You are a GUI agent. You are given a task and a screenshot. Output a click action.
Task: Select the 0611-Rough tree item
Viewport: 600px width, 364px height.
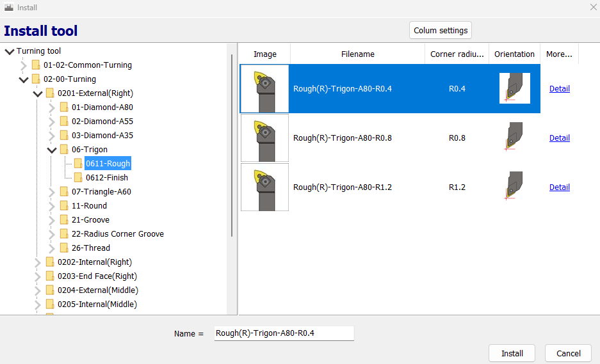pyautogui.click(x=108, y=163)
